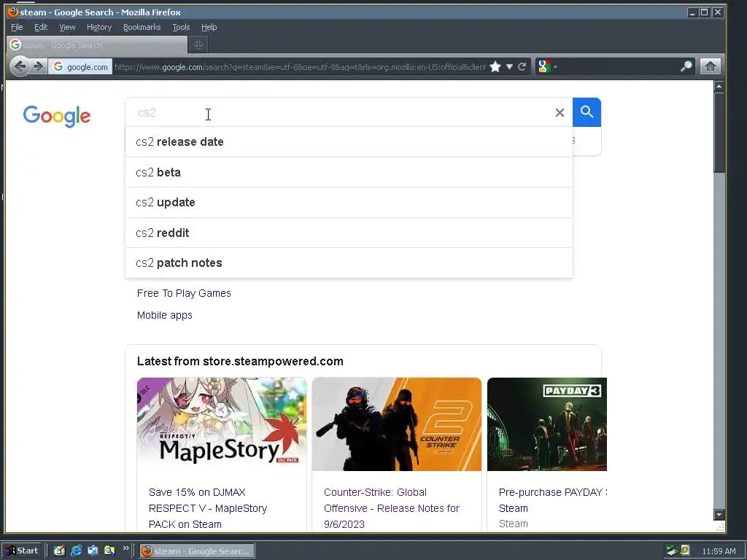Screen dimensions: 747x560
Task: Click the Google logo
Action: 57,116
